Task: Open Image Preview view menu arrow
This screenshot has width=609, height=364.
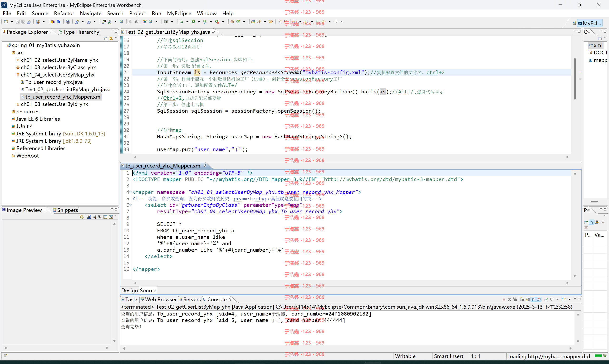Action: [116, 216]
